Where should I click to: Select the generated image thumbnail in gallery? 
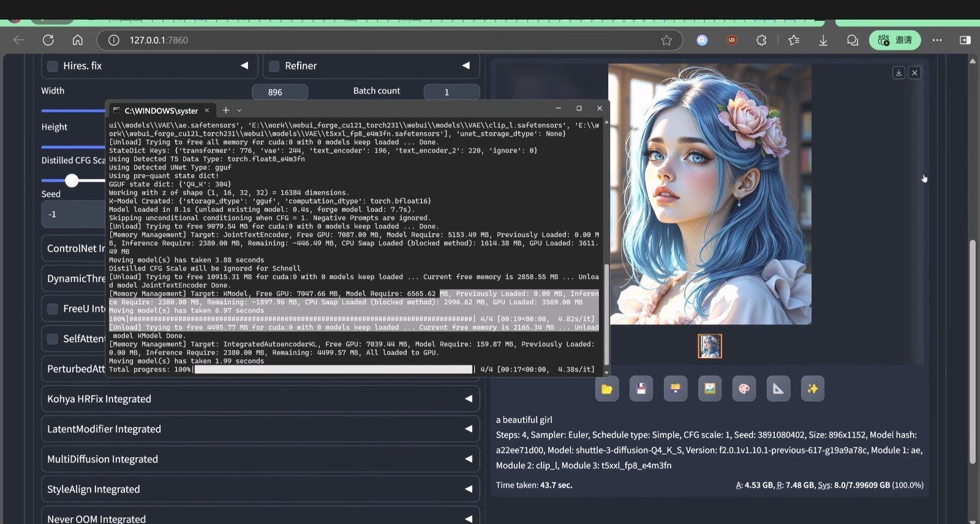coord(709,346)
